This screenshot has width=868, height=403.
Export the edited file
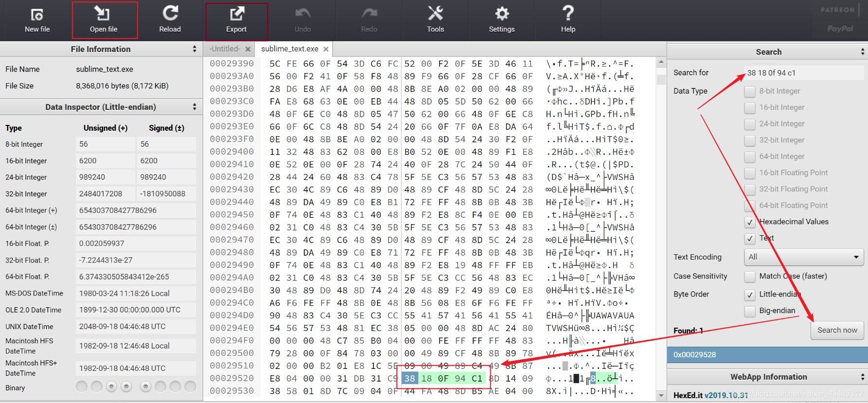click(236, 20)
